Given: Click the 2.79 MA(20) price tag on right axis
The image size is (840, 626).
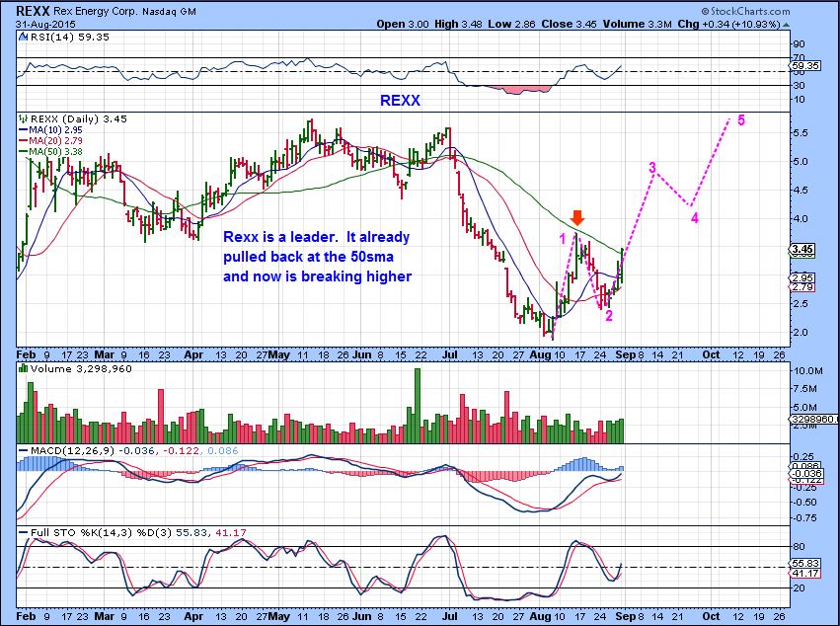Looking at the screenshot, I should click(803, 287).
